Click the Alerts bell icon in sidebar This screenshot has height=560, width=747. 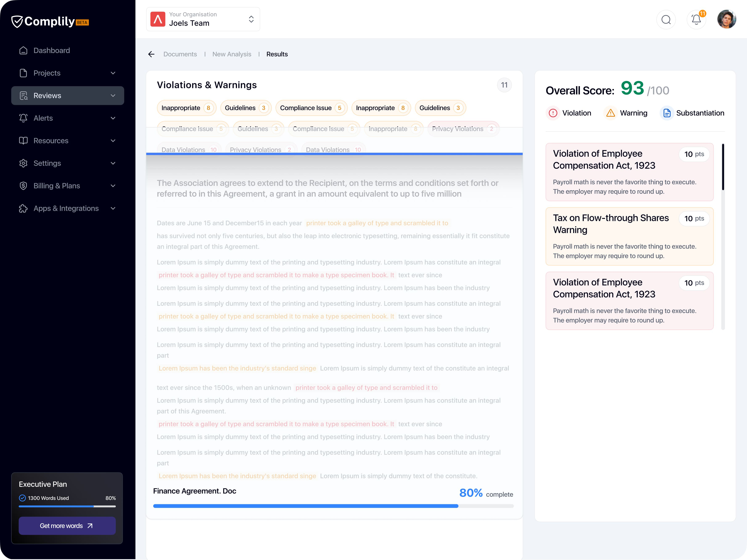tap(23, 118)
